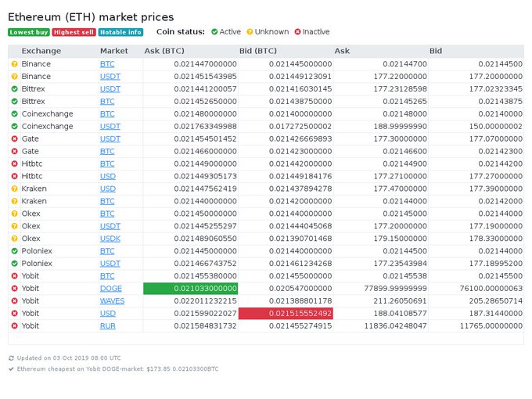Screen dimensions: 532x399
Task: Click the Updated on 03 Oct 2019 text
Action: [x=69, y=358]
